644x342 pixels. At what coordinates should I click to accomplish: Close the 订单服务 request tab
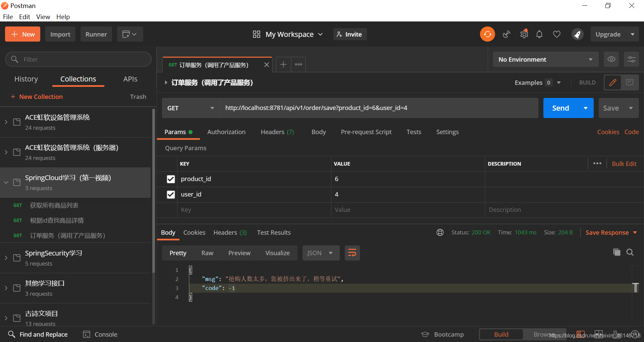267,65
